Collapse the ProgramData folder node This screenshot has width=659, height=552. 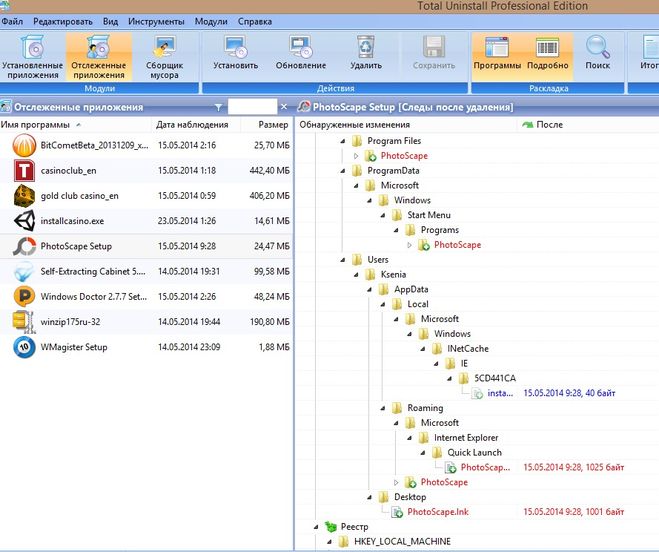coord(343,171)
